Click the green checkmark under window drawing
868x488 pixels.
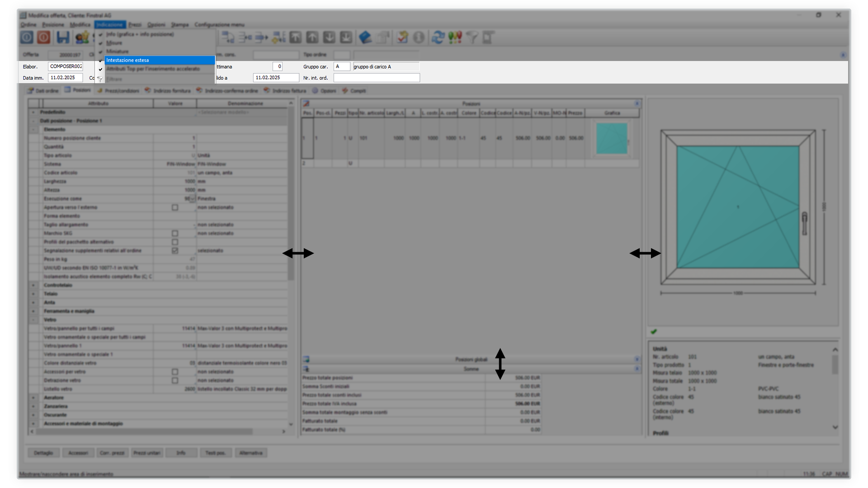654,332
